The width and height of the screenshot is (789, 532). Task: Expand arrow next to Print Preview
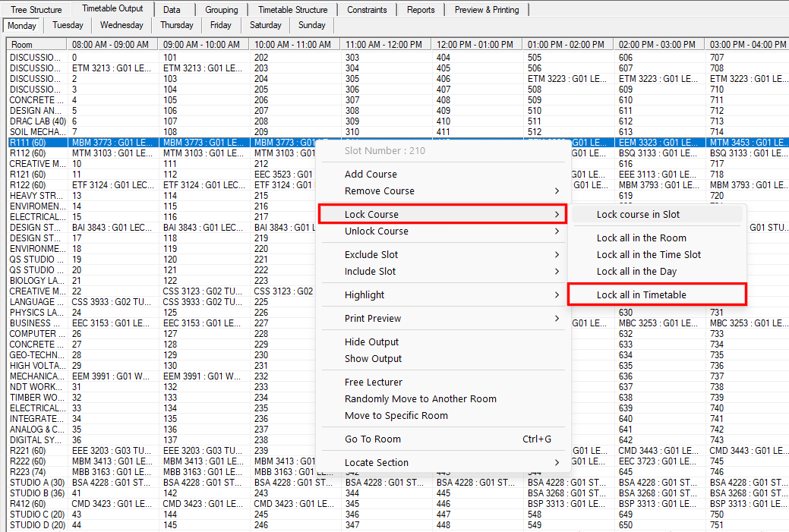(x=557, y=318)
